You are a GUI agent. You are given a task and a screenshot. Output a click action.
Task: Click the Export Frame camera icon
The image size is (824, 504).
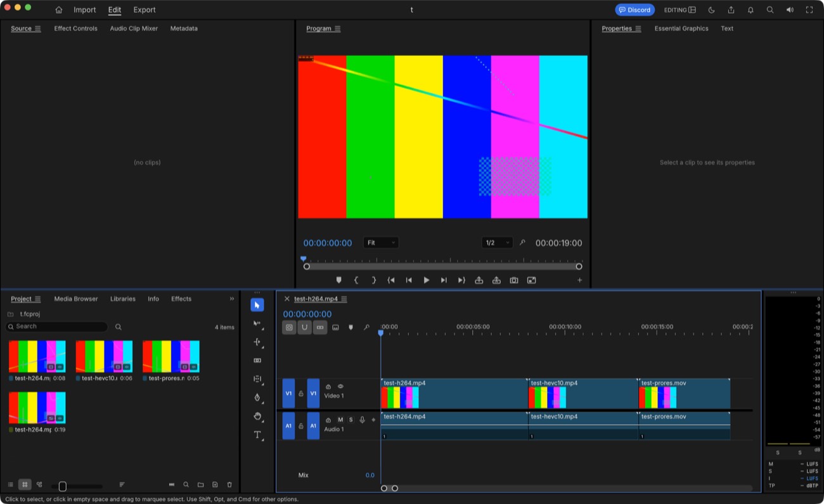click(x=514, y=280)
